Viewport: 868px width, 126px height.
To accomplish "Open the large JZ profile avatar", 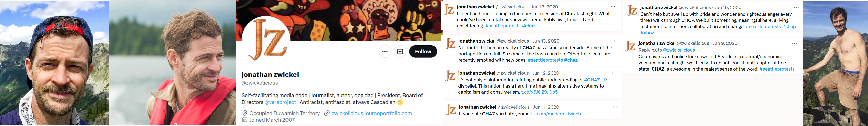I will click(266, 39).
